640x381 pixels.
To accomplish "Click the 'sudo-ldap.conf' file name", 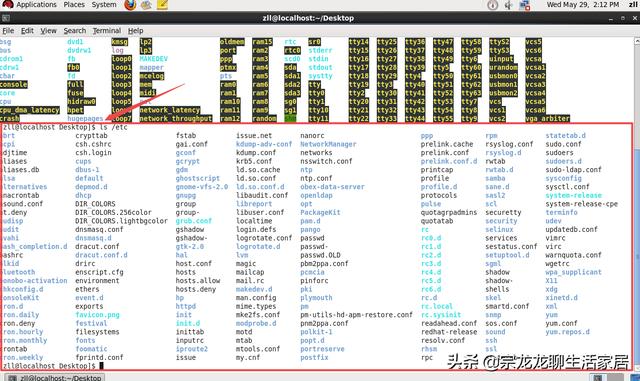I will [x=573, y=170].
